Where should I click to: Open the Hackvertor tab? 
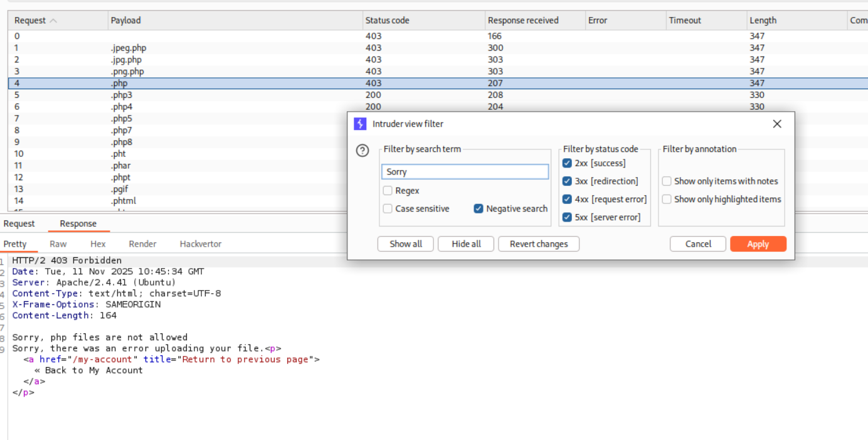coord(200,244)
